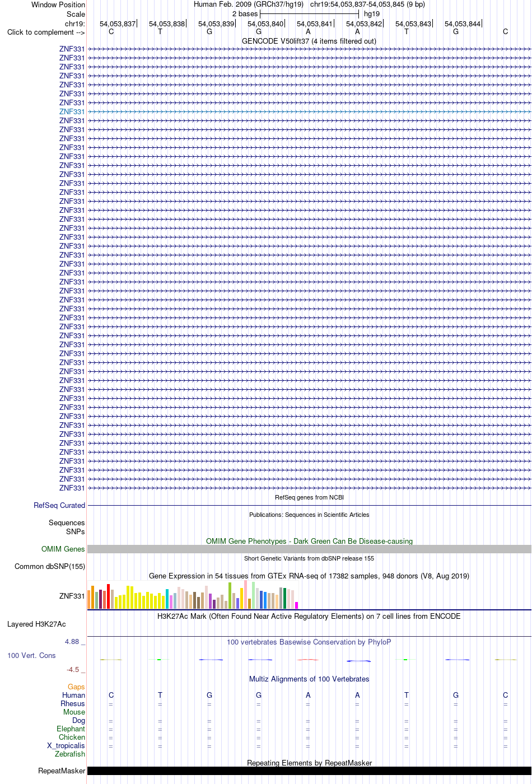
Task: Open 'Multiz Alignments of 100 Vertebrates' title
Action: pyautogui.click(x=309, y=679)
